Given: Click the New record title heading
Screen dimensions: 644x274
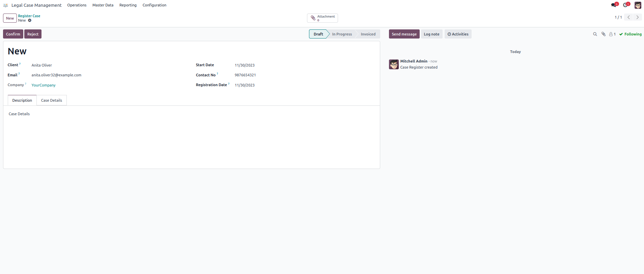Looking at the screenshot, I should (x=17, y=51).
